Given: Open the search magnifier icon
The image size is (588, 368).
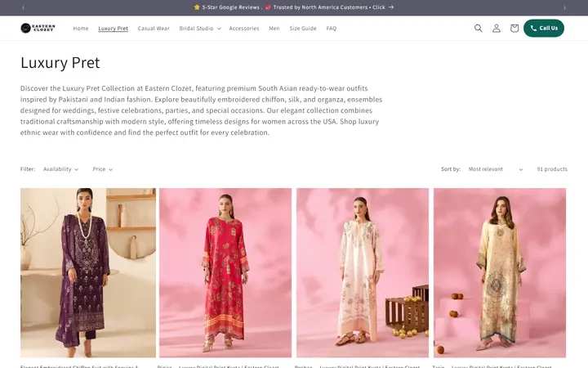Looking at the screenshot, I should coord(478,28).
